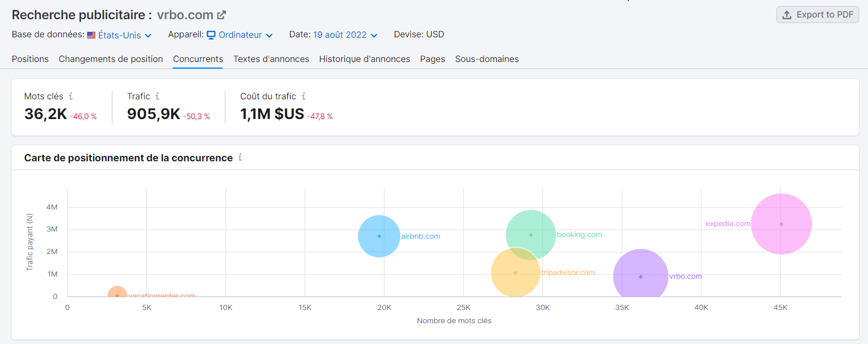
Task: Click the Devise: USD label
Action: 419,34
